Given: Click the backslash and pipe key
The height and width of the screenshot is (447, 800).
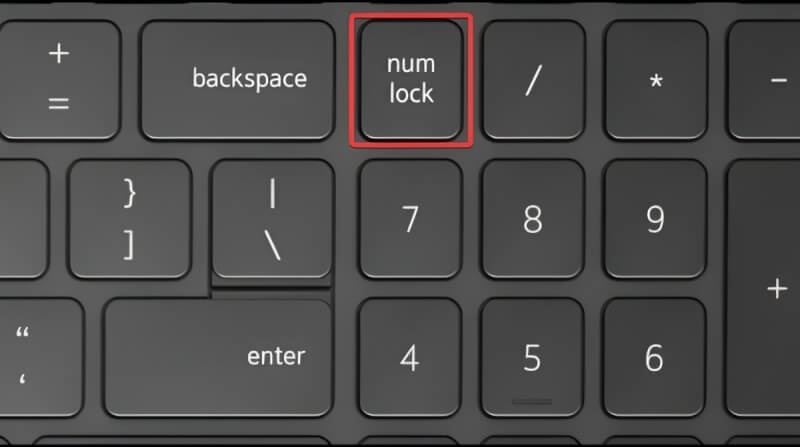Looking at the screenshot, I should 272,219.
